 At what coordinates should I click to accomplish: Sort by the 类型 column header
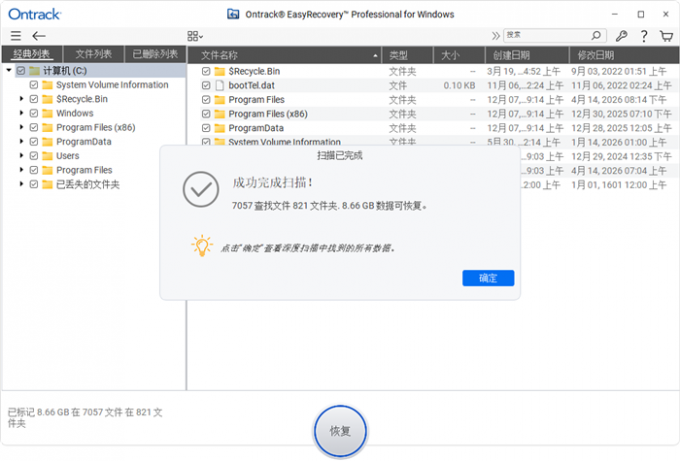coord(407,55)
